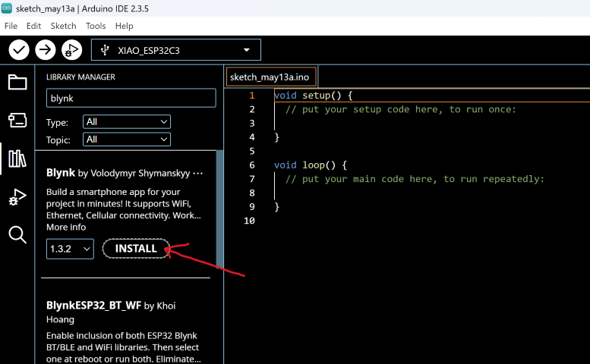Click the Blynk library description text
This screenshot has height=364, width=590.
pos(124,203)
